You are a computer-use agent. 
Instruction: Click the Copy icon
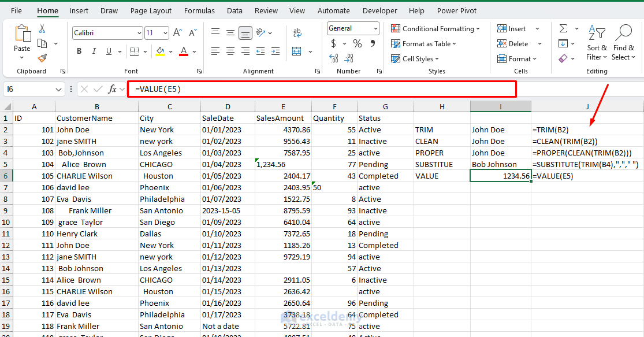coord(42,43)
